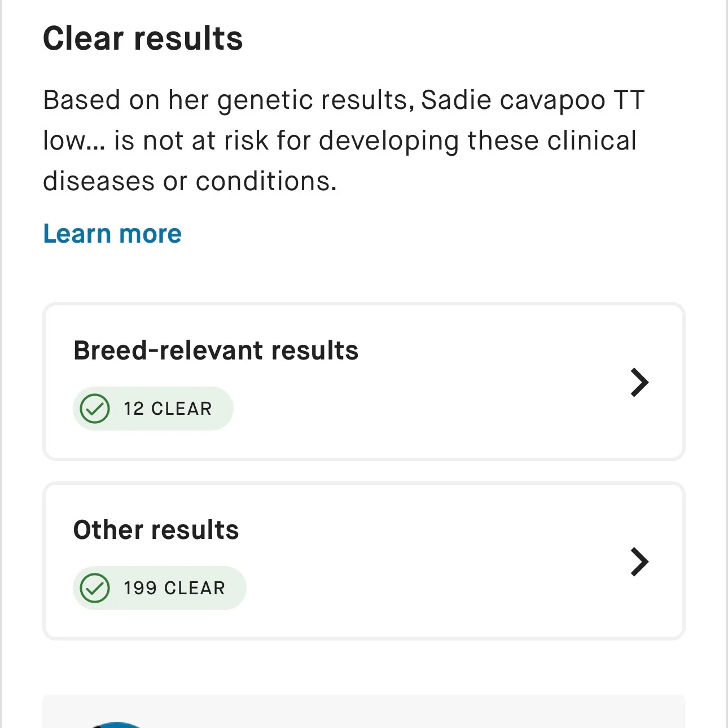Click the Clear results heading
728x728 pixels.
click(x=143, y=38)
